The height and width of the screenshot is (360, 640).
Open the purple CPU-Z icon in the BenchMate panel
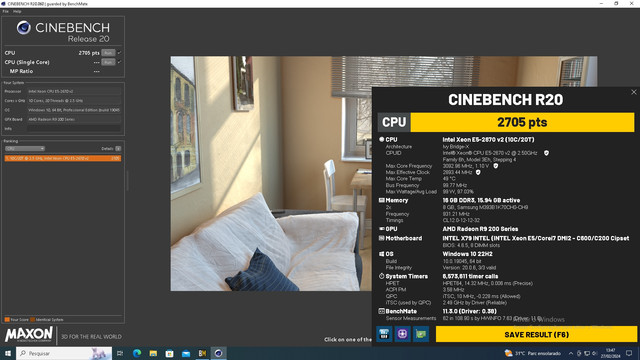pyautogui.click(x=402, y=334)
